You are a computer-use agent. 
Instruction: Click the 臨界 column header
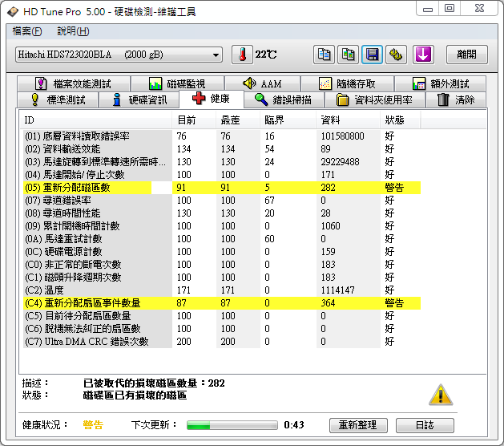(288, 120)
